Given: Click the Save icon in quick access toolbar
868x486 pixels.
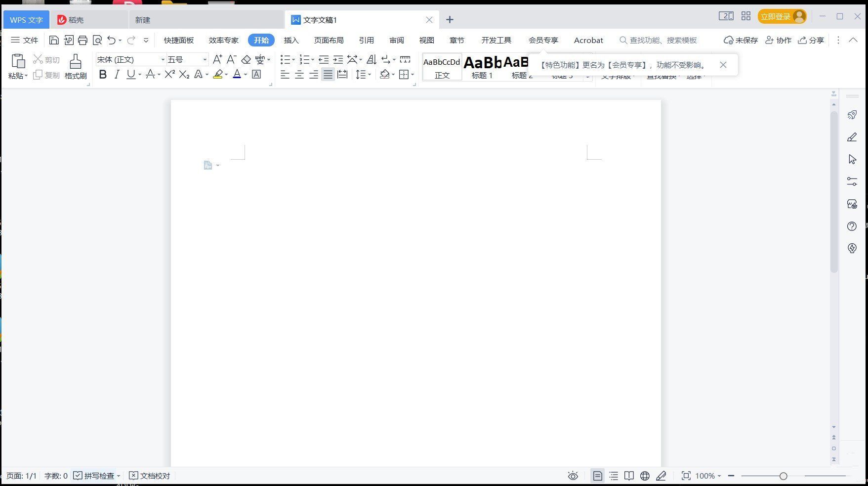Looking at the screenshot, I should click(x=54, y=40).
